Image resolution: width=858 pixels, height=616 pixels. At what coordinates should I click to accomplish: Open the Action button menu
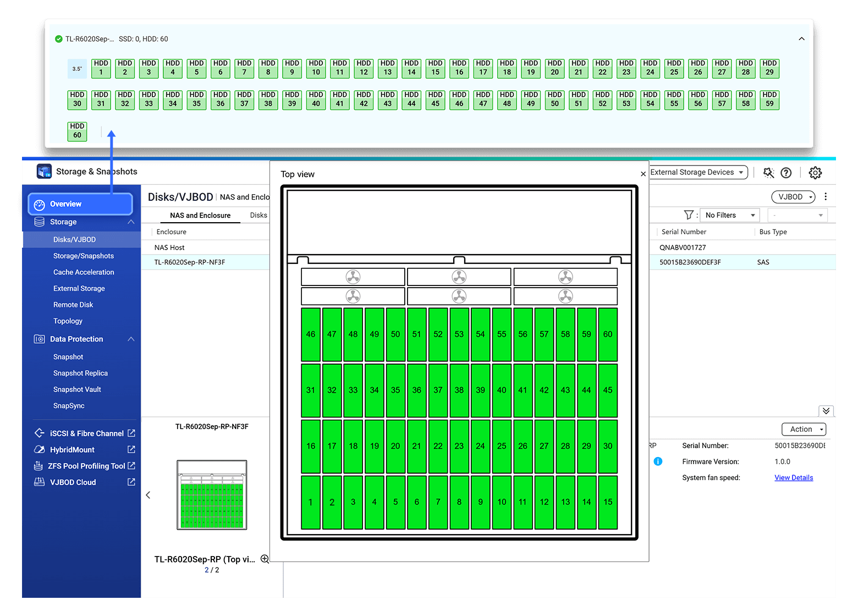(804, 429)
